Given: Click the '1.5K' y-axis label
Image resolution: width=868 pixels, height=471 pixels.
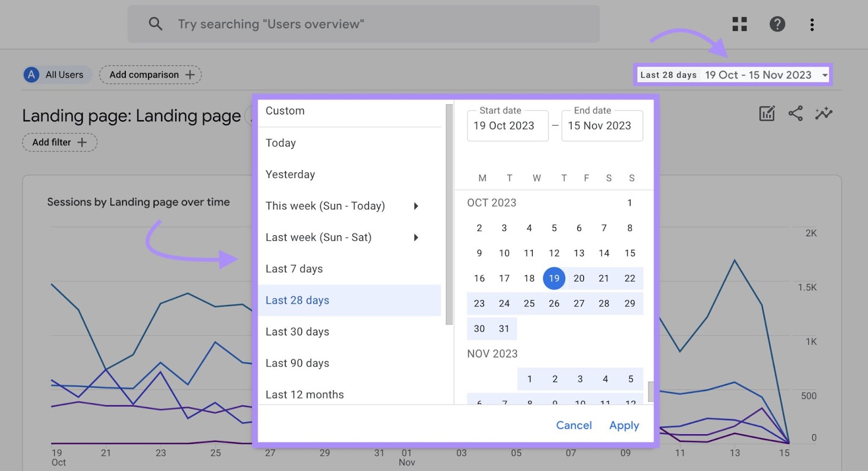Looking at the screenshot, I should tap(807, 287).
